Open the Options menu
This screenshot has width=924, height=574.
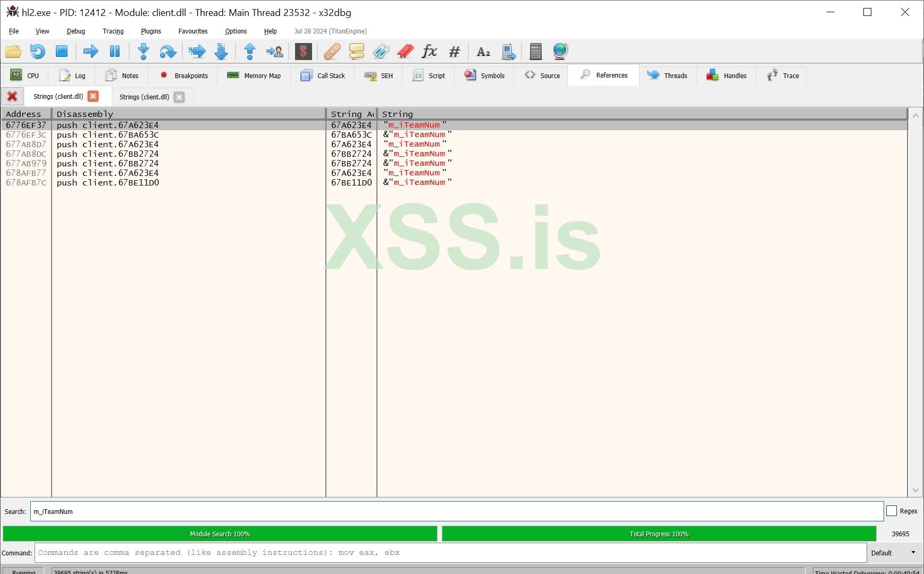(x=236, y=31)
